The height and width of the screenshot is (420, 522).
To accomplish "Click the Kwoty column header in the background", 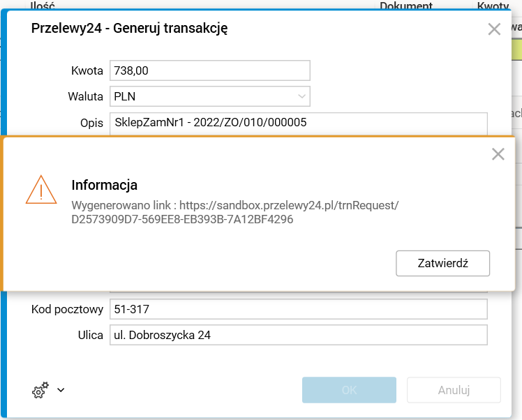I will point(493,5).
